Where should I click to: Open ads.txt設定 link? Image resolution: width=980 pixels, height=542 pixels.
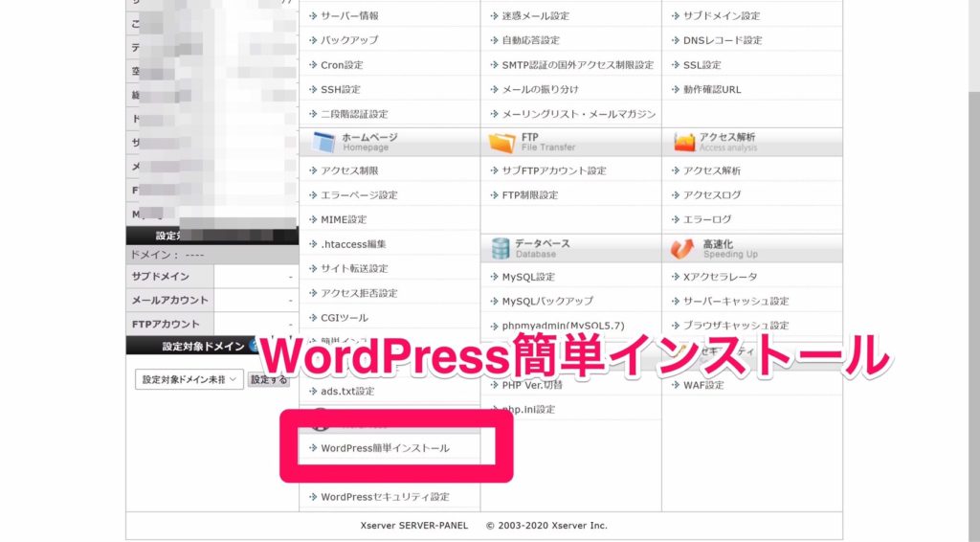coord(347,392)
